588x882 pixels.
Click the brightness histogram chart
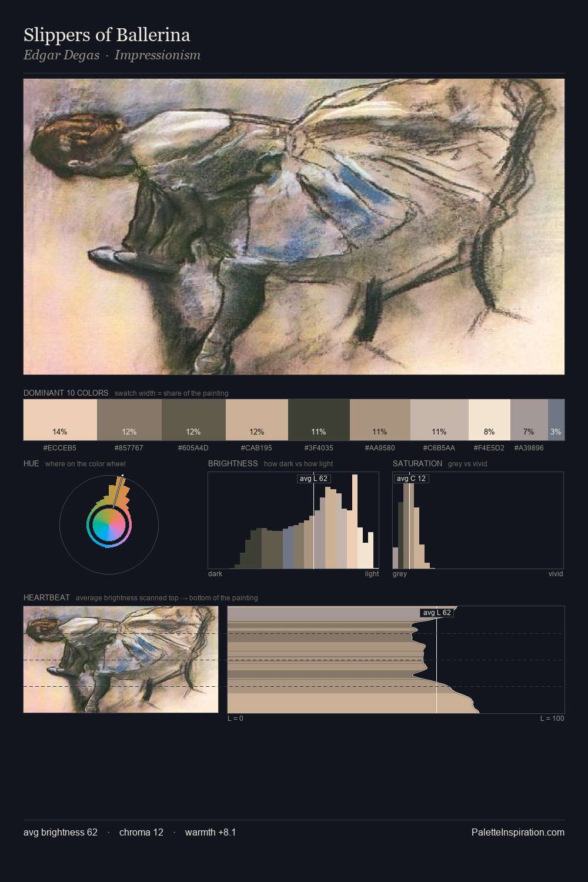click(x=293, y=520)
